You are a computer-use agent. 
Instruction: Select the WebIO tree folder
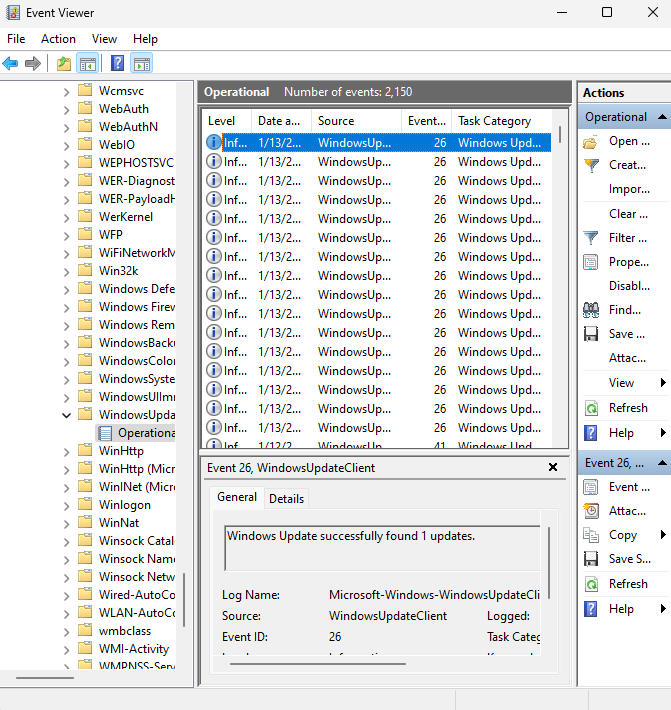(x=106, y=145)
